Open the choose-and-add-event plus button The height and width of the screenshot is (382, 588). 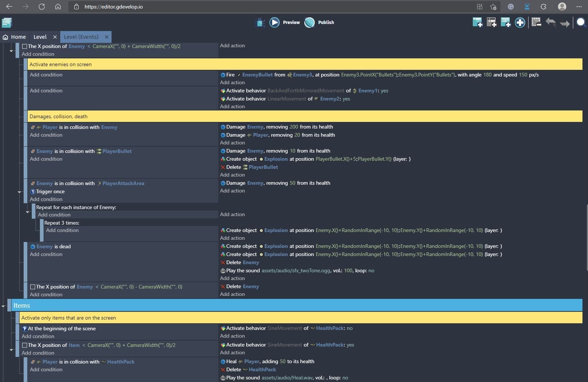(520, 23)
